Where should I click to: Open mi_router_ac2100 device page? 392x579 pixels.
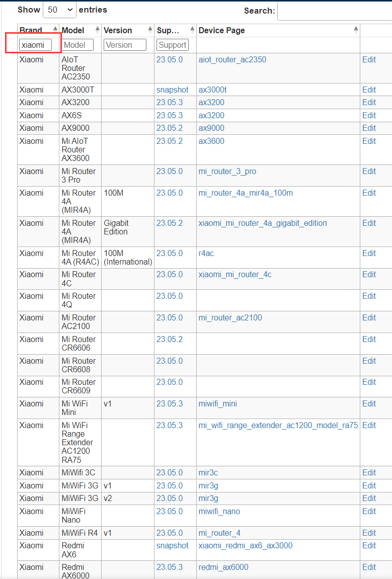pos(230,317)
